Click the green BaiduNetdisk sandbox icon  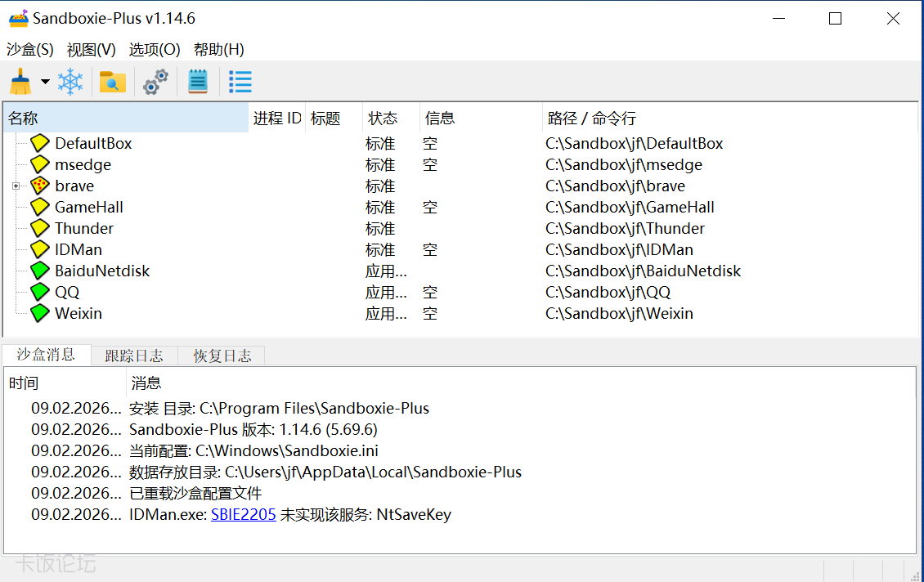40,271
